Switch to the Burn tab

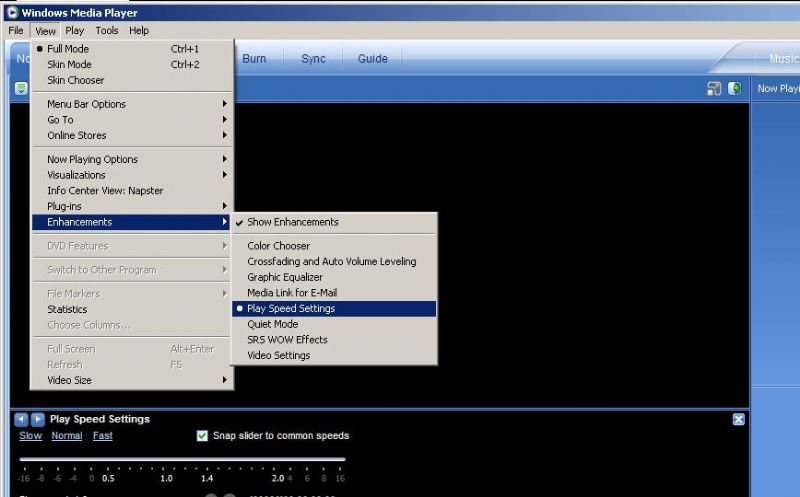coord(254,59)
